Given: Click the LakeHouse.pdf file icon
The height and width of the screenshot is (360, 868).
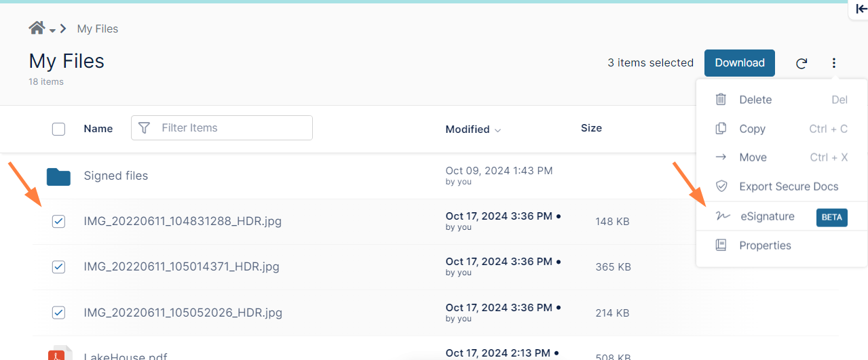Looking at the screenshot, I should pos(58,354).
